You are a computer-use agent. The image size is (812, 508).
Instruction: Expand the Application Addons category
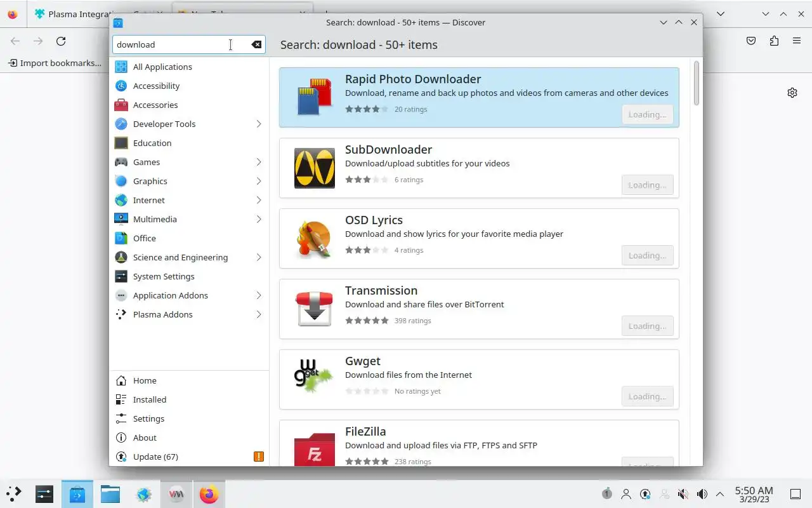[x=259, y=295]
